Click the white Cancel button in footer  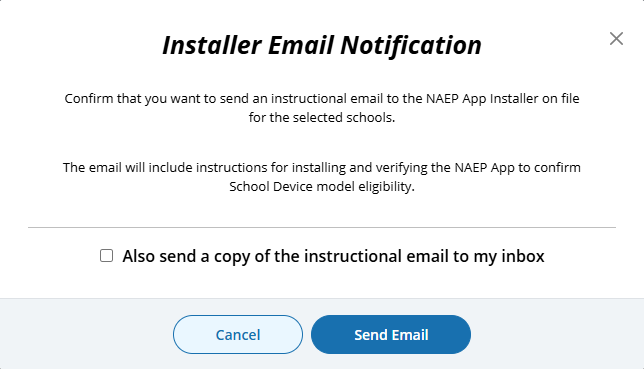pos(238,334)
